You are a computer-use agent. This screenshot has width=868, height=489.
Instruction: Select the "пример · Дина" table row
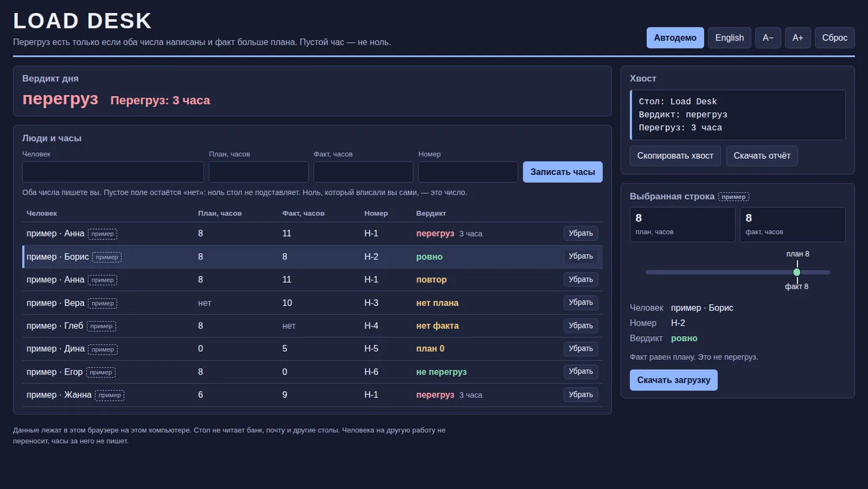coord(312,349)
